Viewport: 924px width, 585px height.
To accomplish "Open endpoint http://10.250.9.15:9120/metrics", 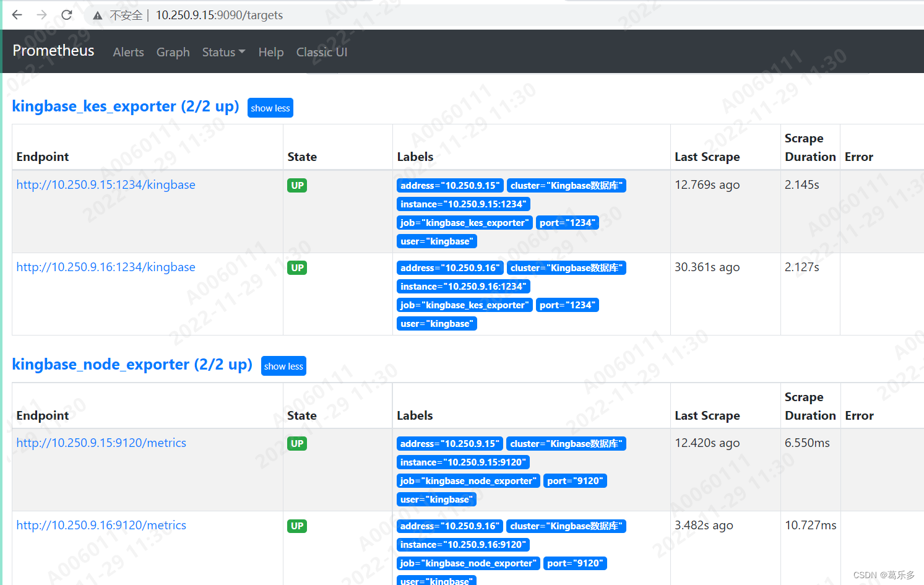I will [x=101, y=443].
